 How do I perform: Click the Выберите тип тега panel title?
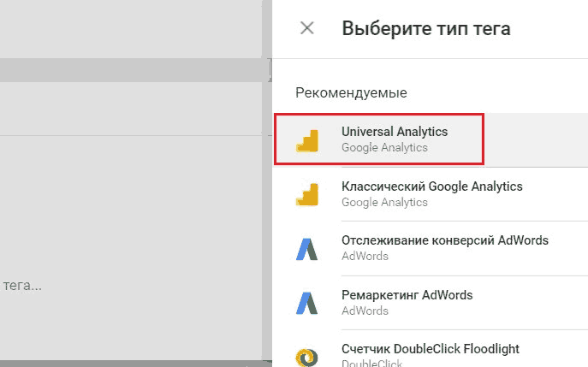[426, 28]
